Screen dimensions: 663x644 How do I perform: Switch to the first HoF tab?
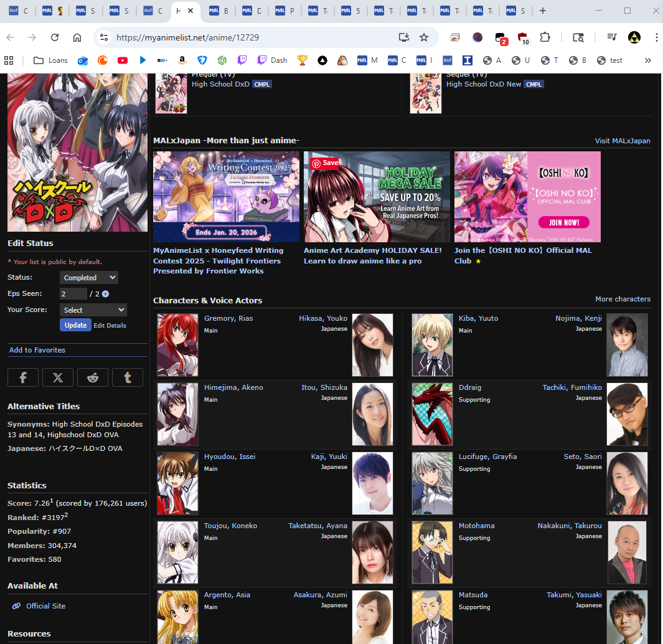[x=19, y=11]
